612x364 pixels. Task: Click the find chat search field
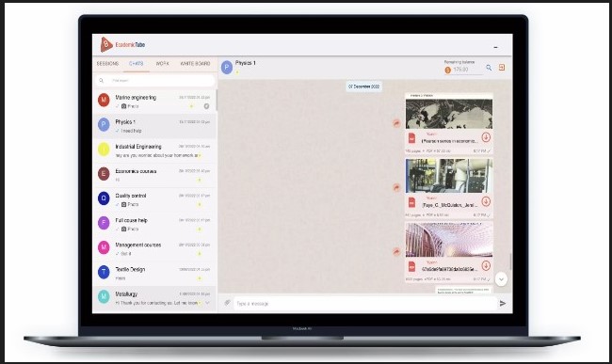(155, 81)
